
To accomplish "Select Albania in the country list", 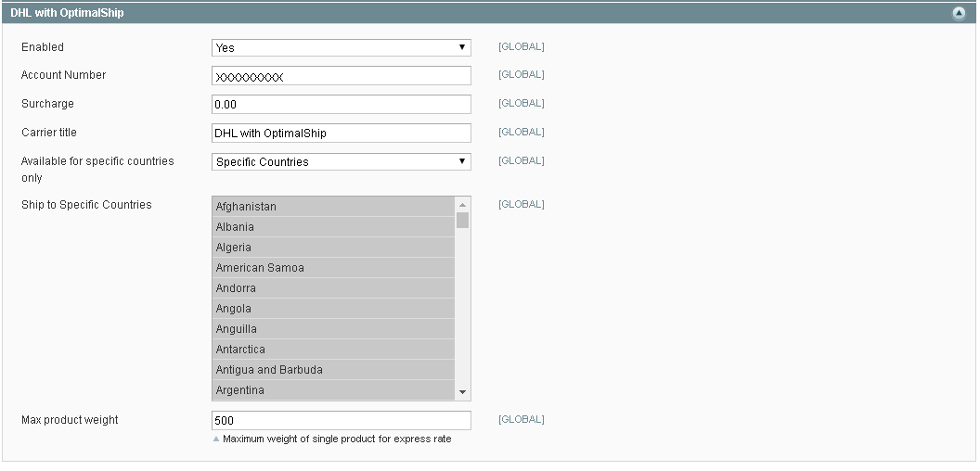I will (x=333, y=227).
